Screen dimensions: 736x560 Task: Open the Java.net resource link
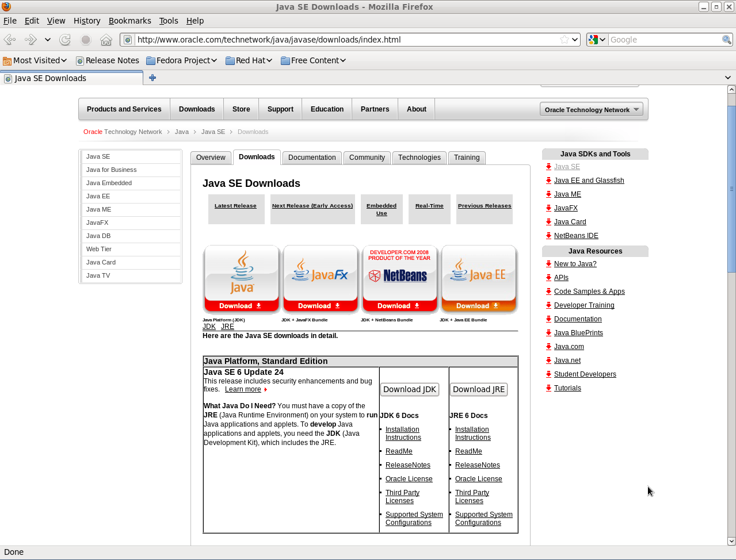[x=567, y=360]
